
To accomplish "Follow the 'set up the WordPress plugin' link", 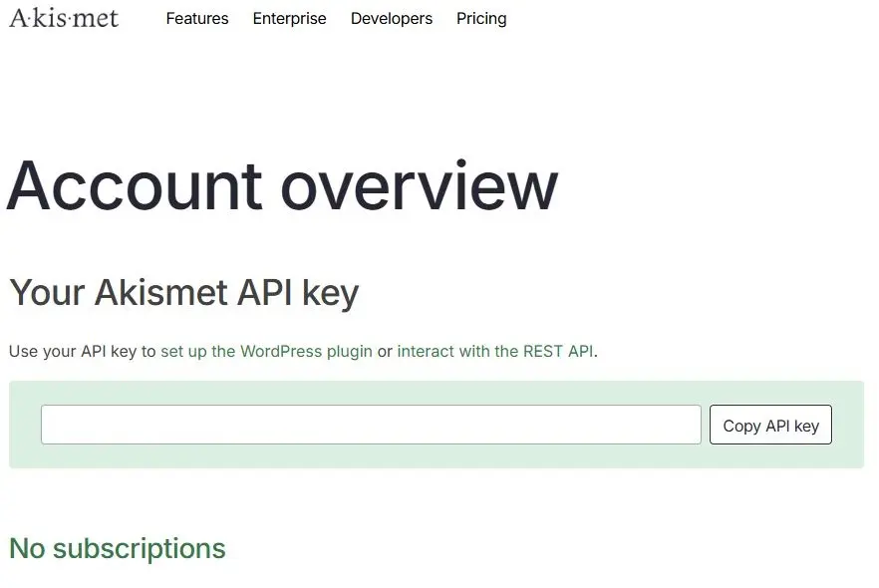I will tap(266, 351).
